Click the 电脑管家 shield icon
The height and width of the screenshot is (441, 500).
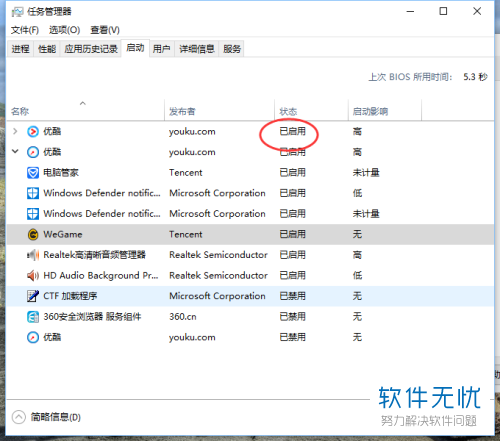pyautogui.click(x=33, y=173)
